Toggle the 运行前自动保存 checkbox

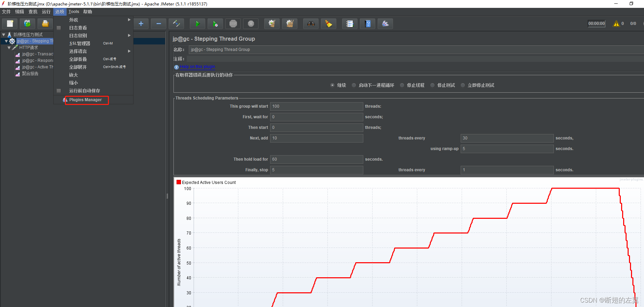click(x=59, y=91)
